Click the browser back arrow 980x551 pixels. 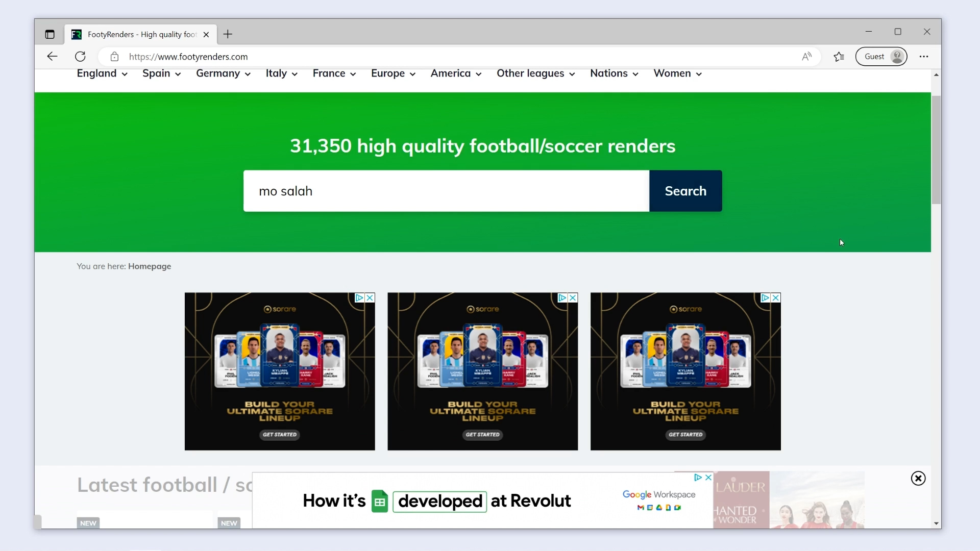(x=52, y=57)
